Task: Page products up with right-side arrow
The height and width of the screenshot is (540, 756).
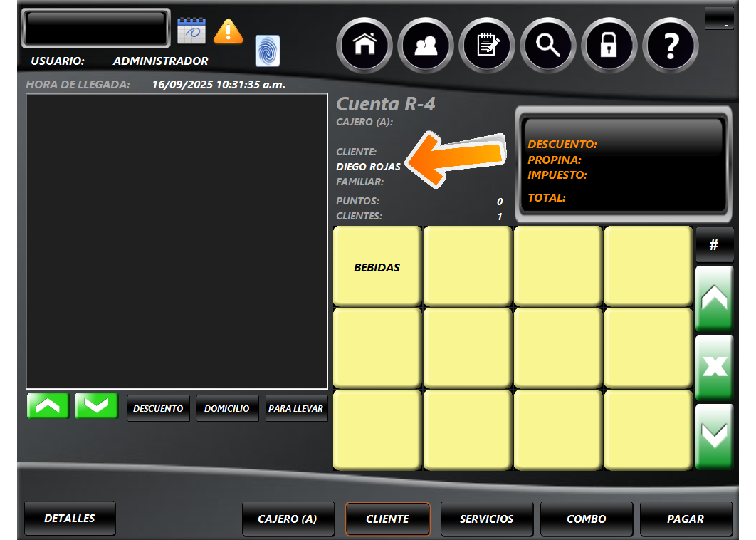Action: [714, 298]
